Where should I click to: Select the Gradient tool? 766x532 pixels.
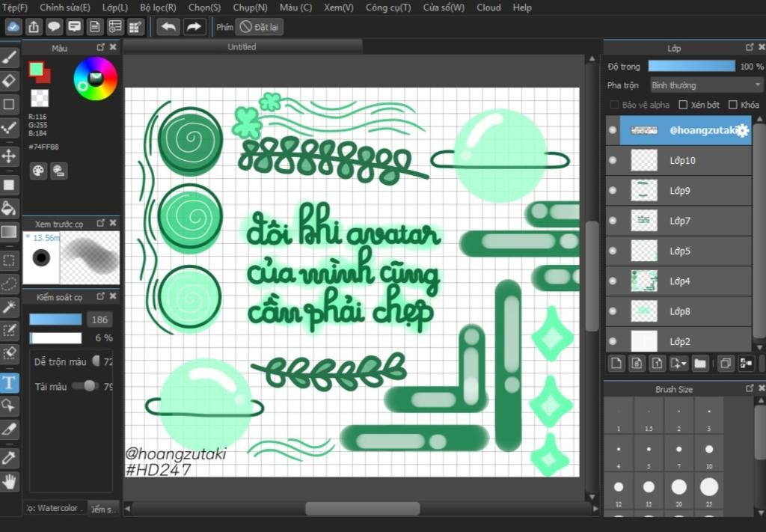[9, 232]
